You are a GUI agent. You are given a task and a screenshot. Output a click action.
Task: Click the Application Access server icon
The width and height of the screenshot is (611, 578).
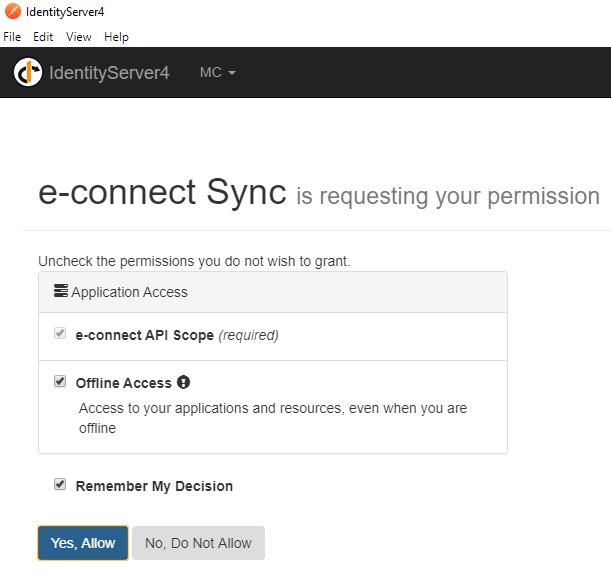[x=61, y=291]
